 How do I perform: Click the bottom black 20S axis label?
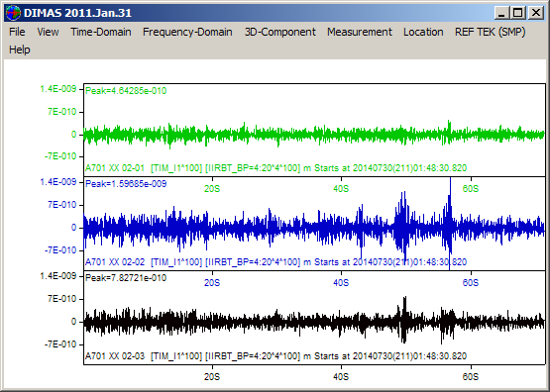click(x=212, y=377)
